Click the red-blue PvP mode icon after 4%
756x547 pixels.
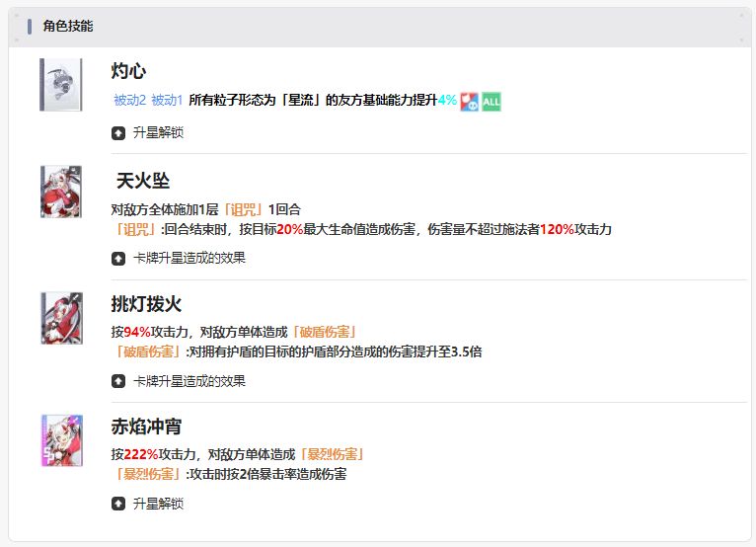[469, 102]
